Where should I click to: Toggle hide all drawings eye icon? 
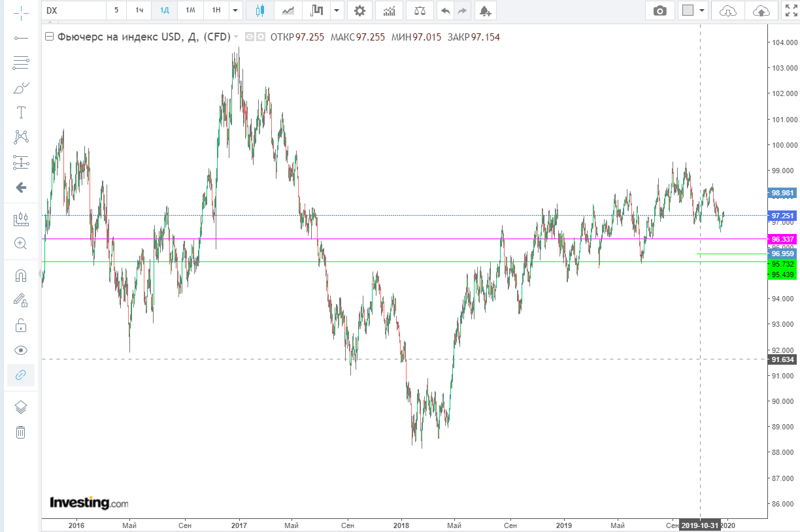click(x=21, y=350)
